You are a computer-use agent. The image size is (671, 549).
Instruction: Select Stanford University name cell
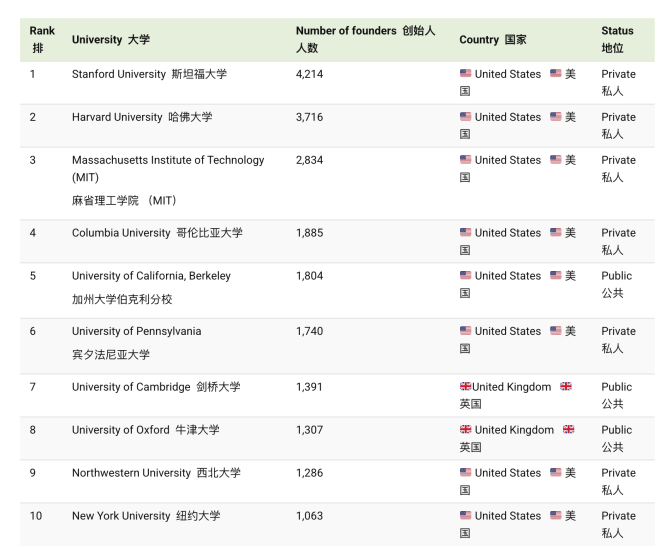click(149, 74)
